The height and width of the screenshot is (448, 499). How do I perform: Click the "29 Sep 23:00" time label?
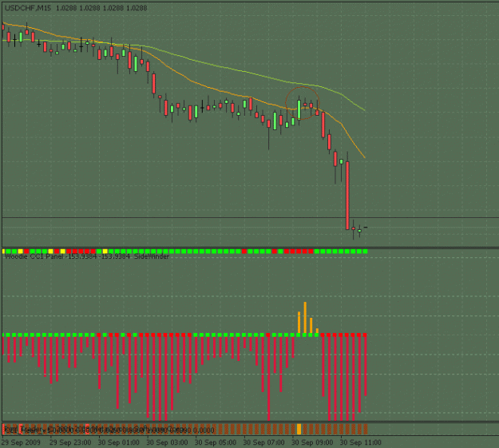click(70, 442)
